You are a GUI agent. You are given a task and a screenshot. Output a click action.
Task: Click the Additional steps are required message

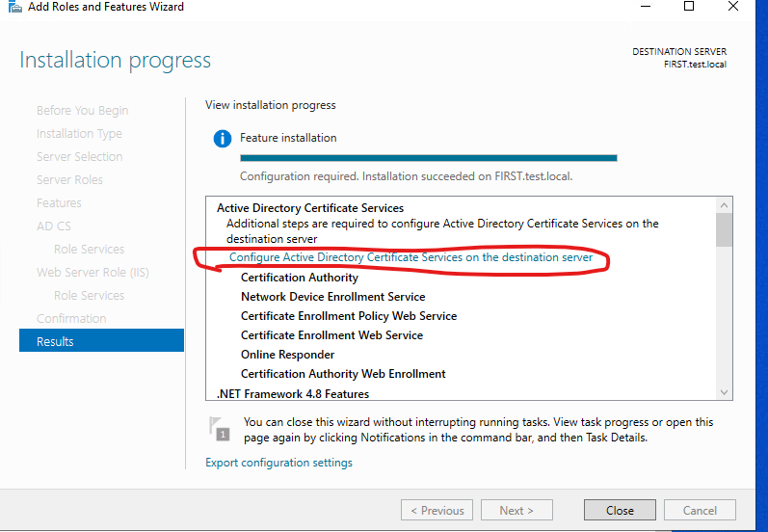(442, 231)
